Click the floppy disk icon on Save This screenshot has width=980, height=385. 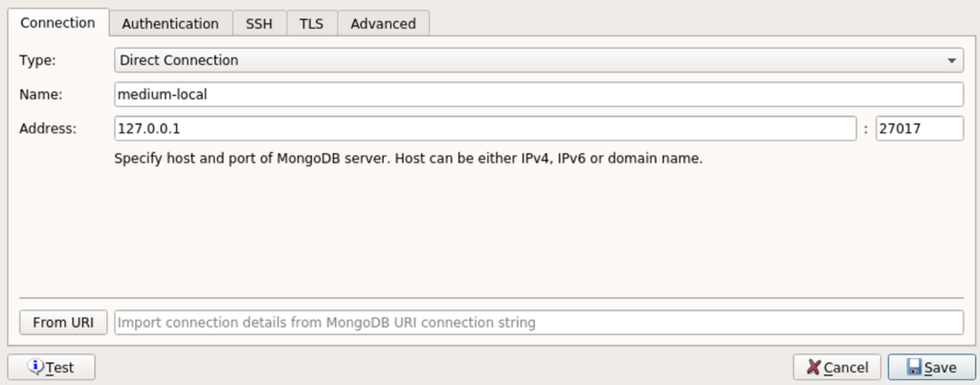tap(915, 367)
